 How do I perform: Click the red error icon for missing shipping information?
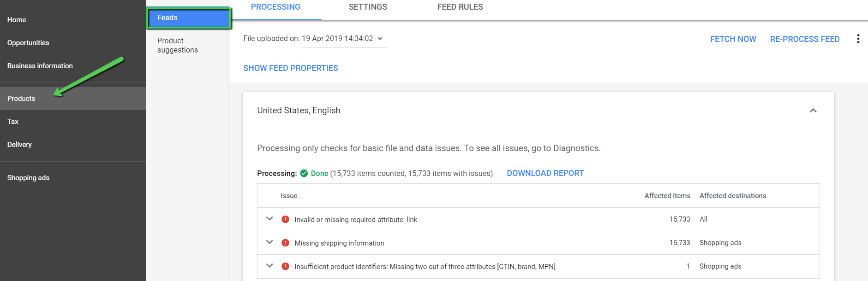click(285, 243)
